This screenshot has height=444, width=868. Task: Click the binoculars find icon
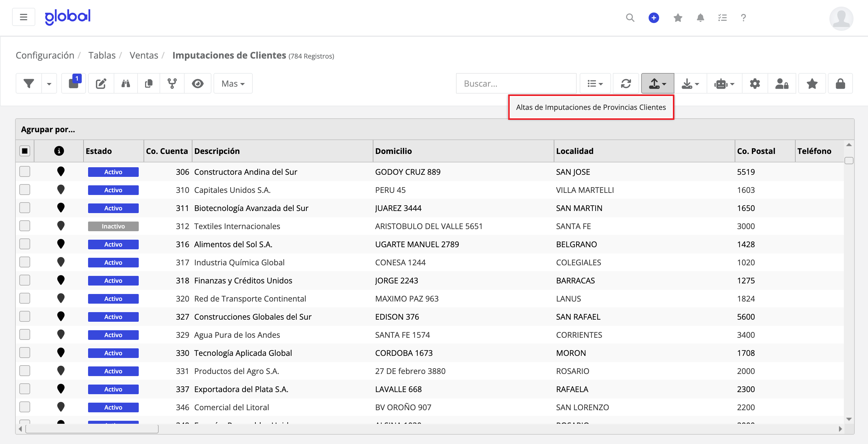[x=126, y=83]
